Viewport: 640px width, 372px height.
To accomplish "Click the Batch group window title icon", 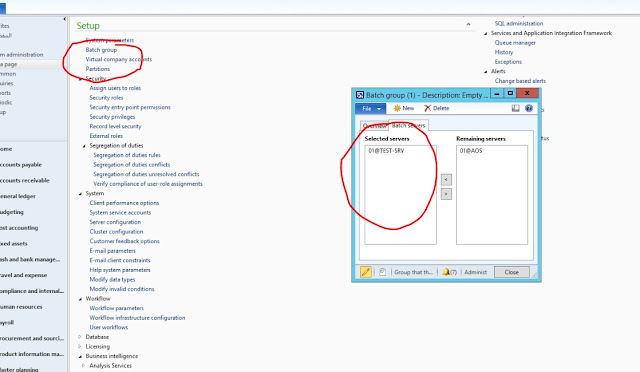I will point(360,95).
